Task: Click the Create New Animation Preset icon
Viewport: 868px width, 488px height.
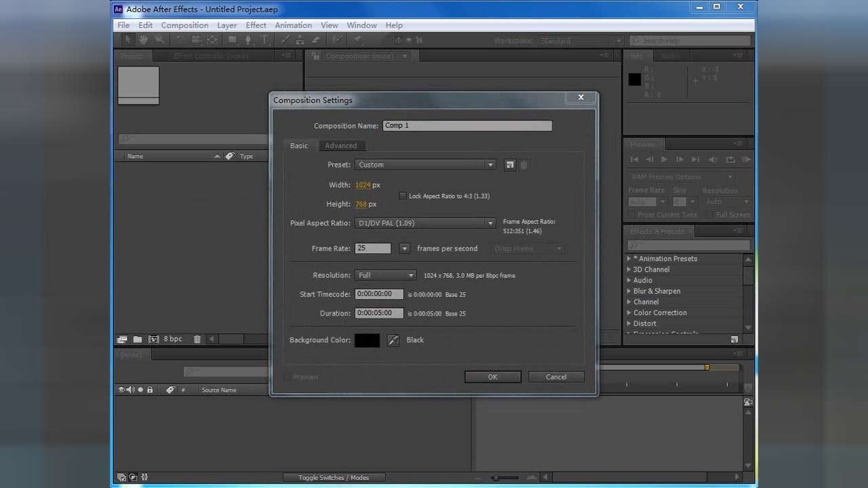Action: tap(734, 339)
